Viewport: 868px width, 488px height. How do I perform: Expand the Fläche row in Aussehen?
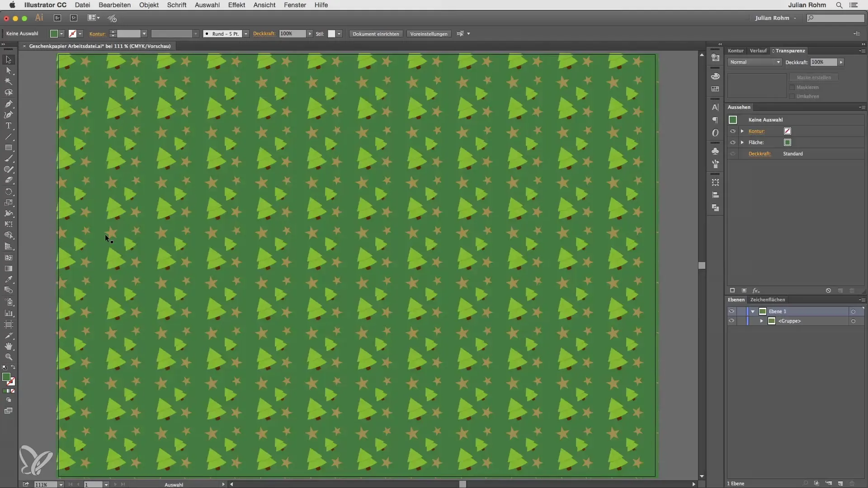click(742, 142)
